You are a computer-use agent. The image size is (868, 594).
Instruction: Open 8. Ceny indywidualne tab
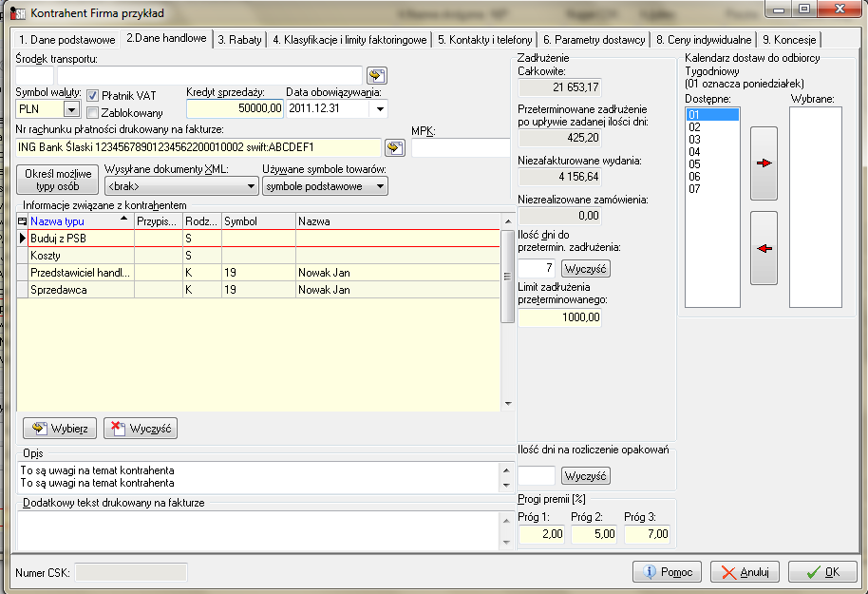point(704,40)
